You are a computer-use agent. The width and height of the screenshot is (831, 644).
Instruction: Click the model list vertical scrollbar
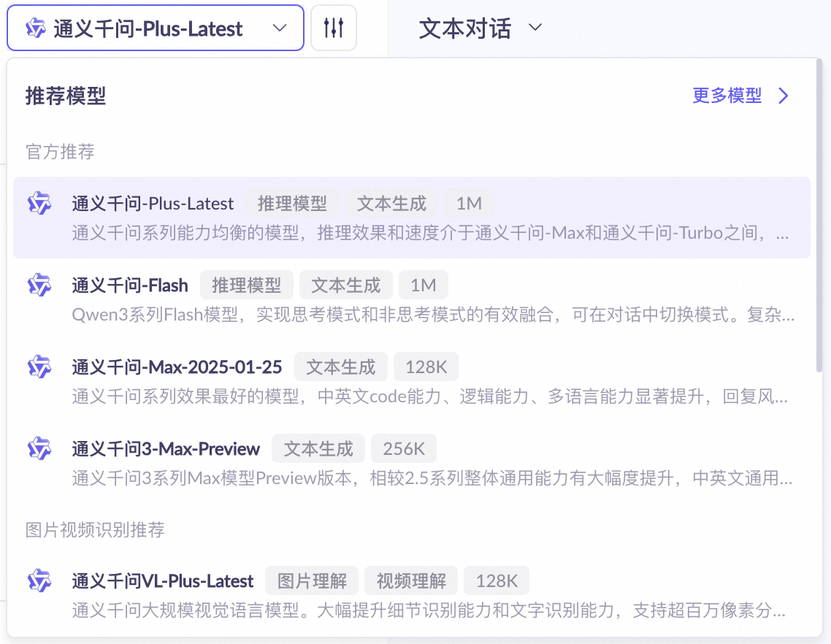[819, 216]
